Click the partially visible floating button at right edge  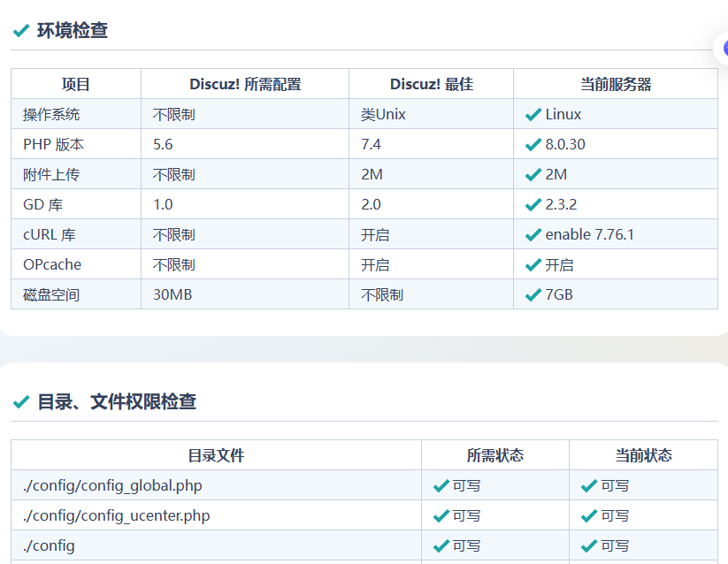[722, 49]
